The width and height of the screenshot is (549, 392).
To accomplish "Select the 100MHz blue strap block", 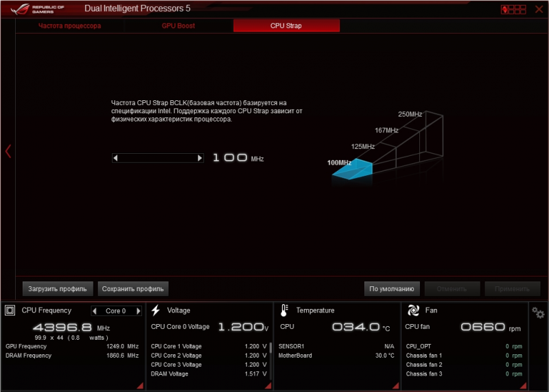I will click(352, 169).
